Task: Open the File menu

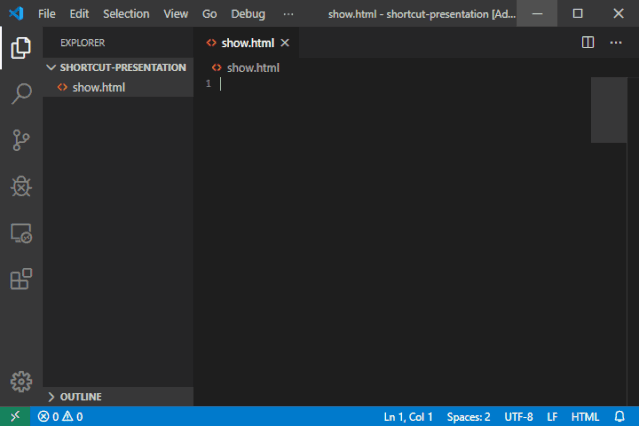Action: [47, 14]
